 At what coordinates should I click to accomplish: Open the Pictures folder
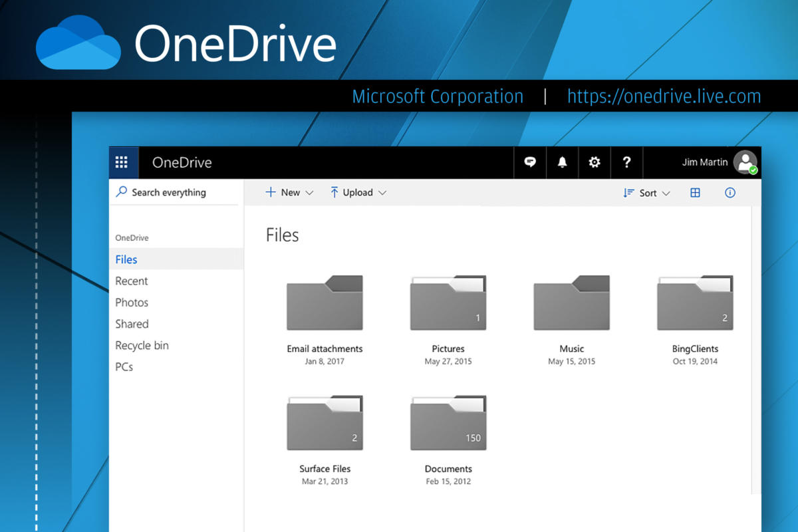(448, 302)
